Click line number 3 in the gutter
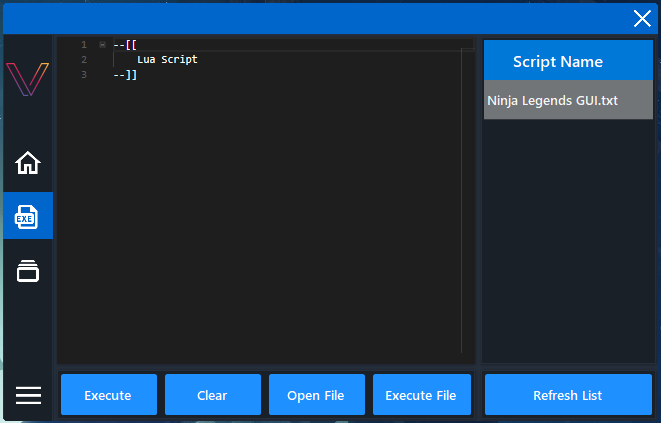 tap(84, 75)
